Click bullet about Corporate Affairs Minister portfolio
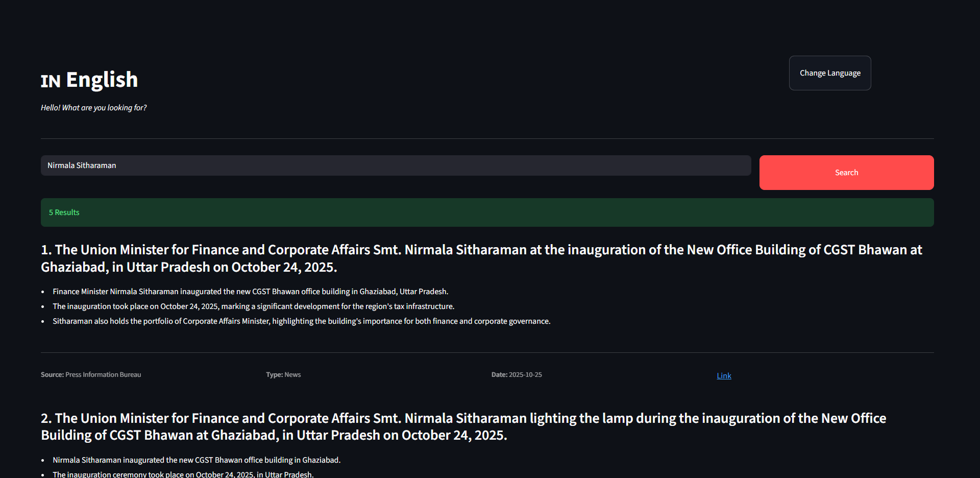The height and width of the screenshot is (478, 980). pos(301,321)
